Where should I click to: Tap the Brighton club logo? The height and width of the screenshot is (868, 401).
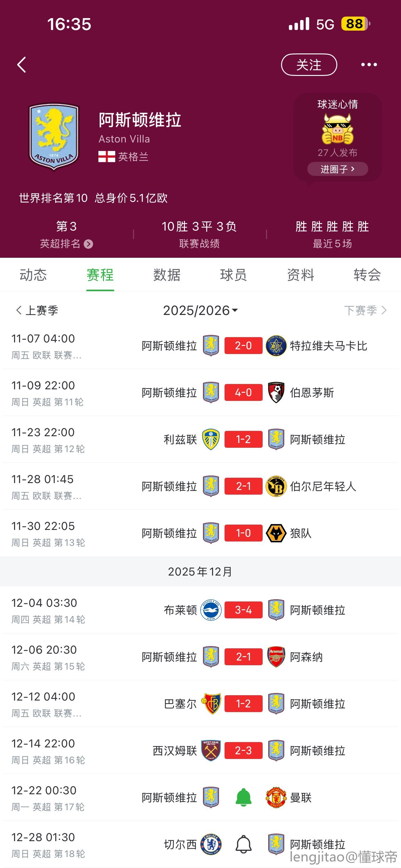211,610
